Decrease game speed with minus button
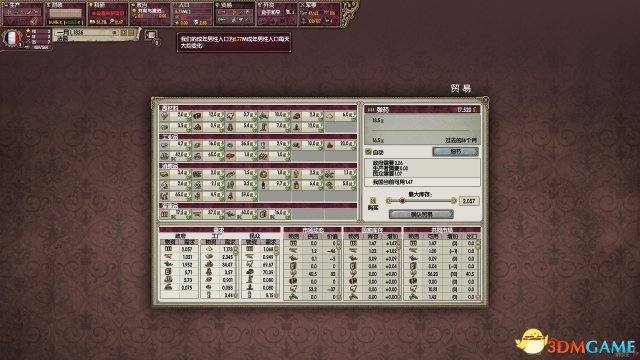The image size is (640, 360). 131,32
